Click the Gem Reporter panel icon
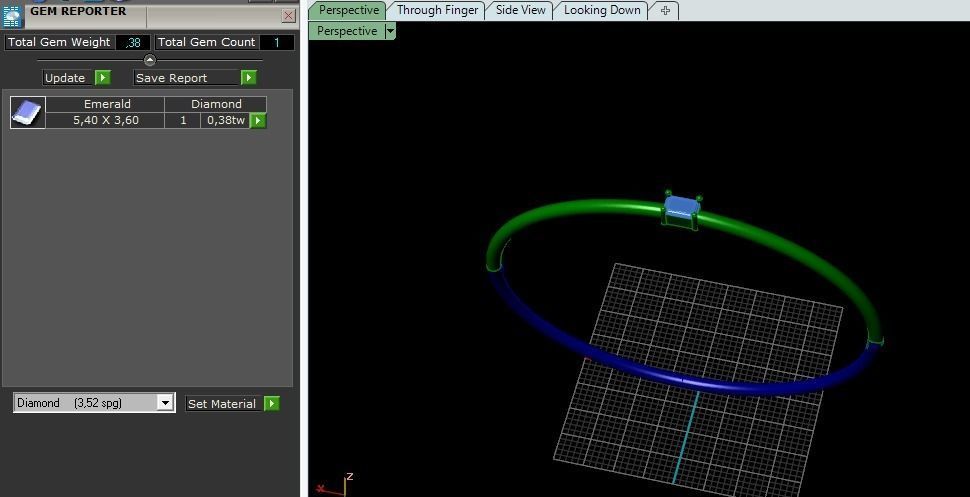The image size is (970, 497). coord(12,15)
